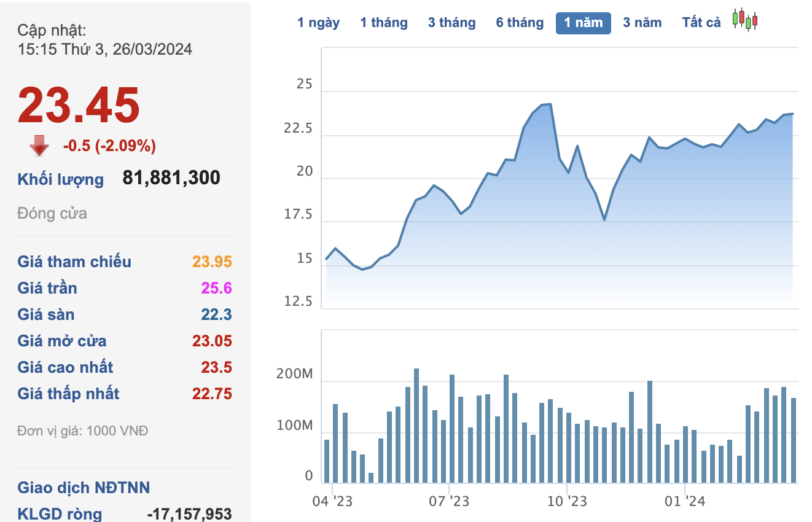Click the rightmost volume bar
Screen dimensions: 812x522
[794, 440]
